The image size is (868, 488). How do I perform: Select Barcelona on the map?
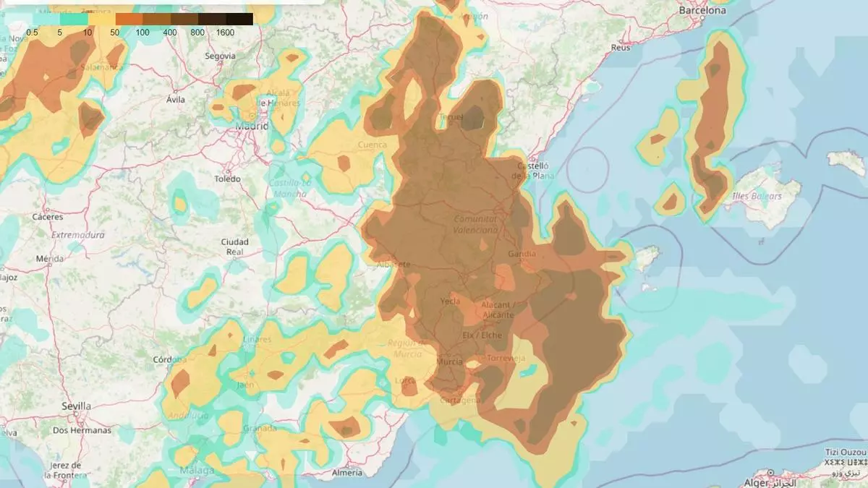point(702,11)
